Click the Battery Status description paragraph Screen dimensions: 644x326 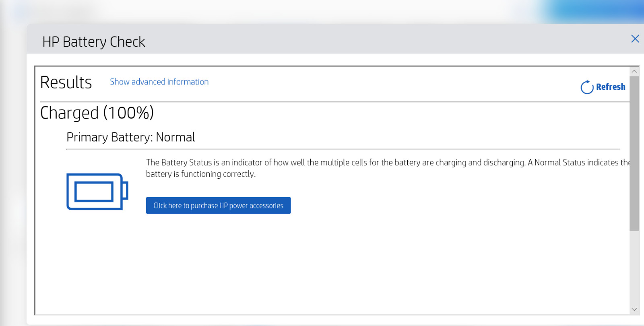click(388, 168)
